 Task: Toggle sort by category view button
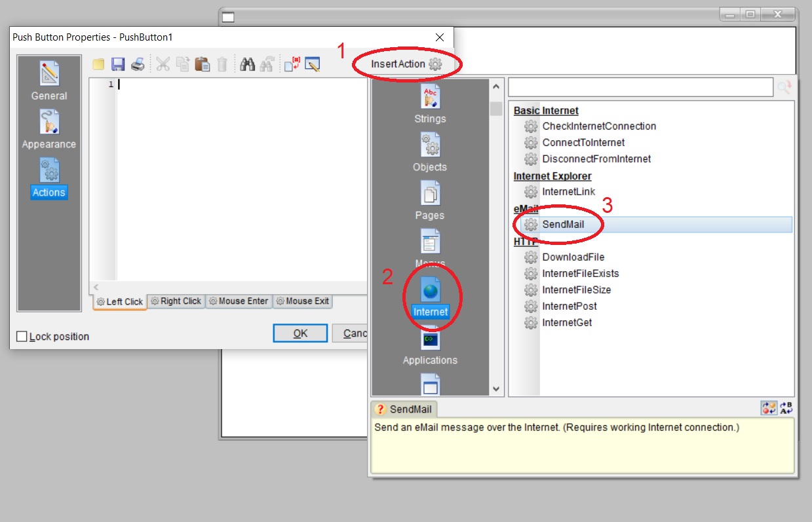click(x=769, y=408)
